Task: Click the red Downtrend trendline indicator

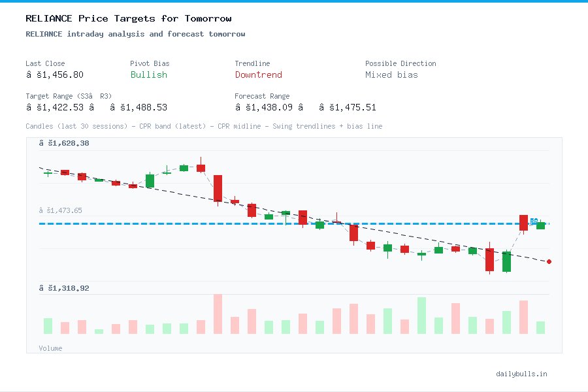Action: coord(258,75)
